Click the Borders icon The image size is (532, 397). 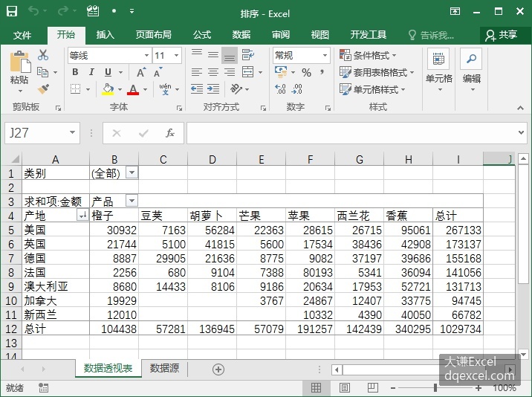coord(75,89)
